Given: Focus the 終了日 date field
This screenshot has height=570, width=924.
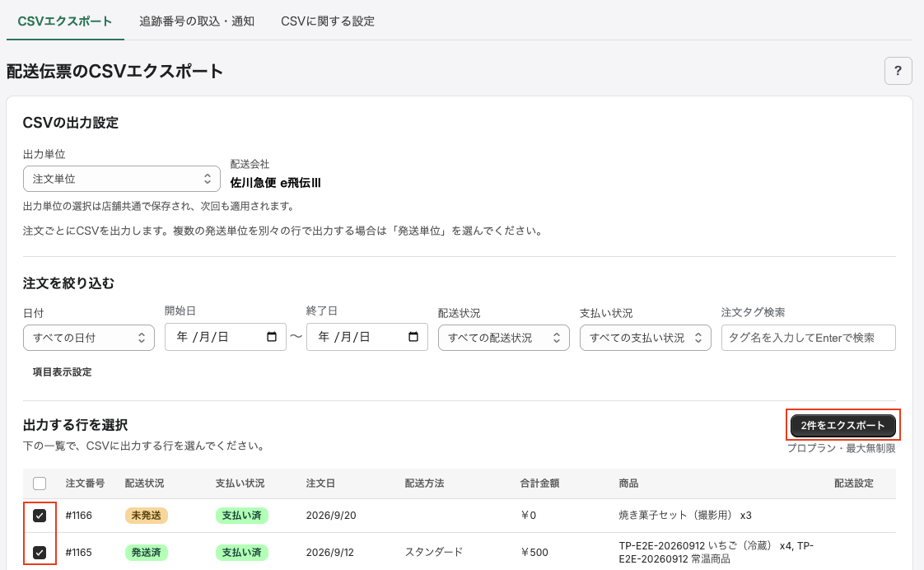Looking at the screenshot, I should (x=367, y=337).
